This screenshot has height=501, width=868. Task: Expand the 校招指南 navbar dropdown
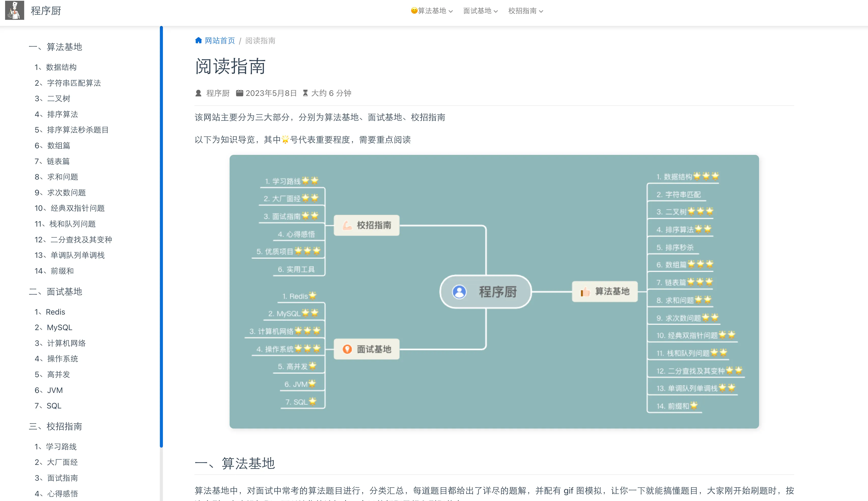(x=525, y=11)
